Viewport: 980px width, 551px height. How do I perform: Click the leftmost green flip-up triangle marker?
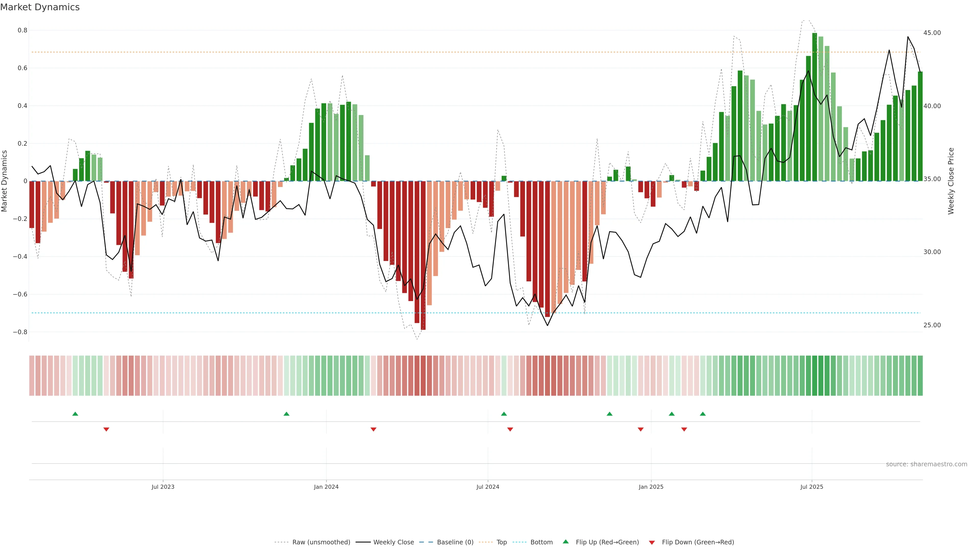click(x=75, y=414)
